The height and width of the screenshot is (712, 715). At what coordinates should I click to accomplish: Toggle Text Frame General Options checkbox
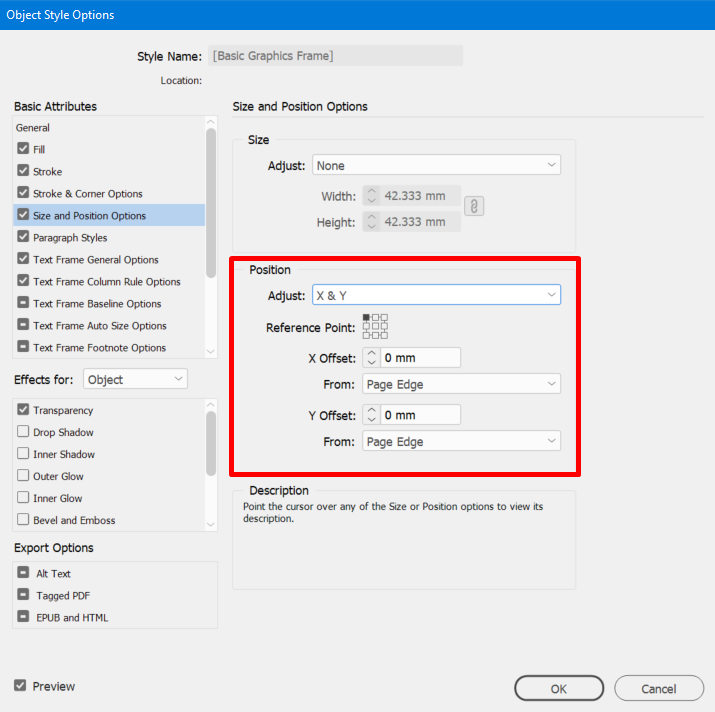click(x=23, y=258)
